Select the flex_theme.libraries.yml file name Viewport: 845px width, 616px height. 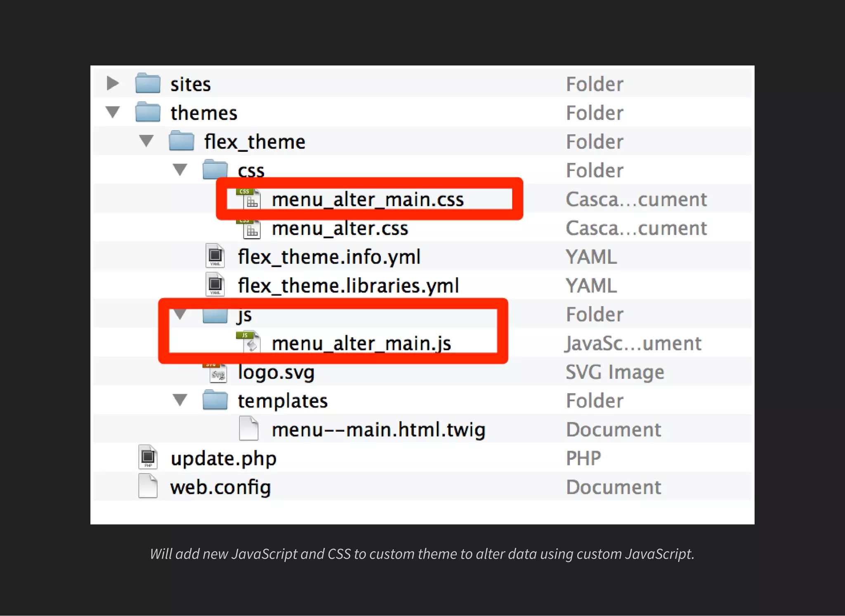(348, 286)
